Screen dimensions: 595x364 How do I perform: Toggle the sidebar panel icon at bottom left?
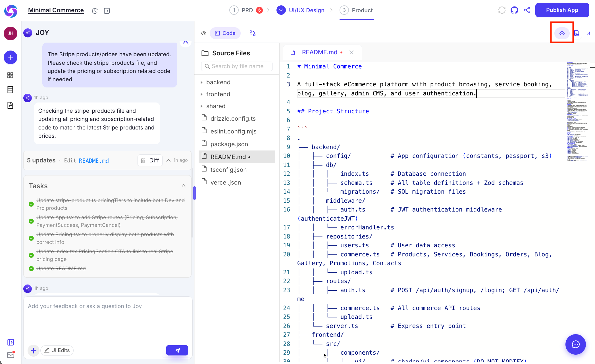click(x=11, y=342)
